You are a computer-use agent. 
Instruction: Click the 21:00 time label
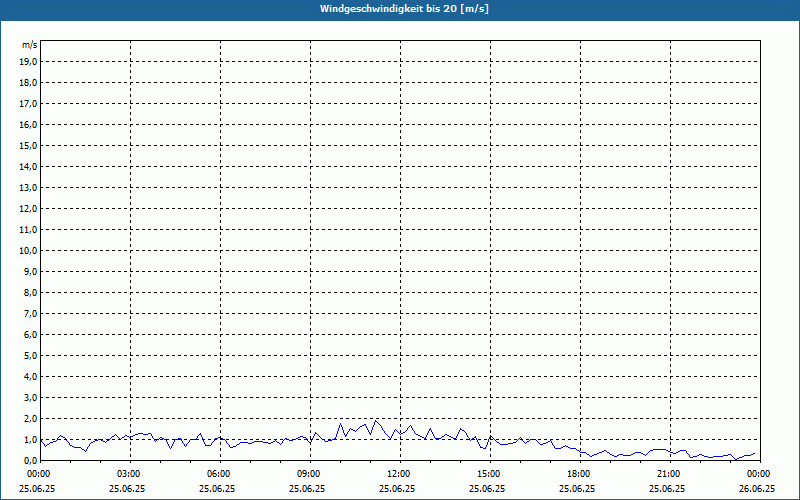point(668,474)
